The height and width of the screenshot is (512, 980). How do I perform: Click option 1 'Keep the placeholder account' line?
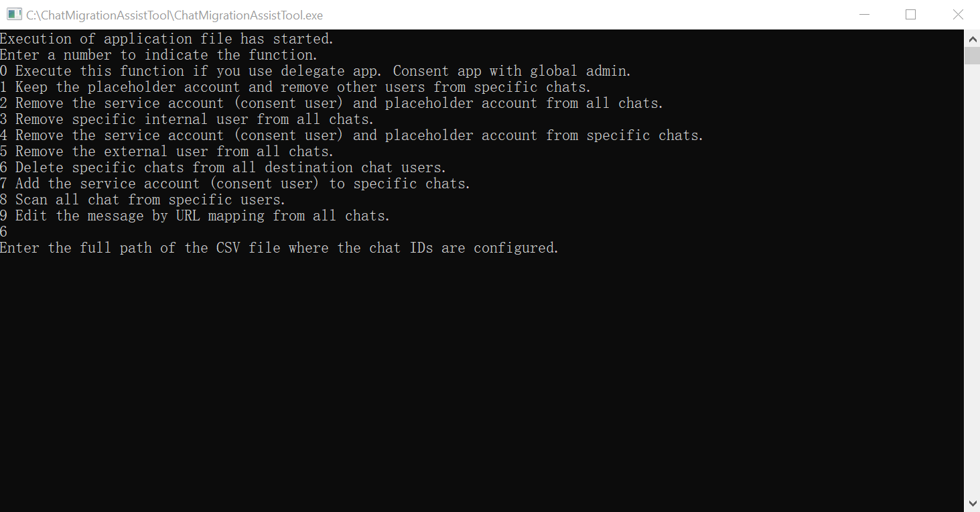[295, 87]
